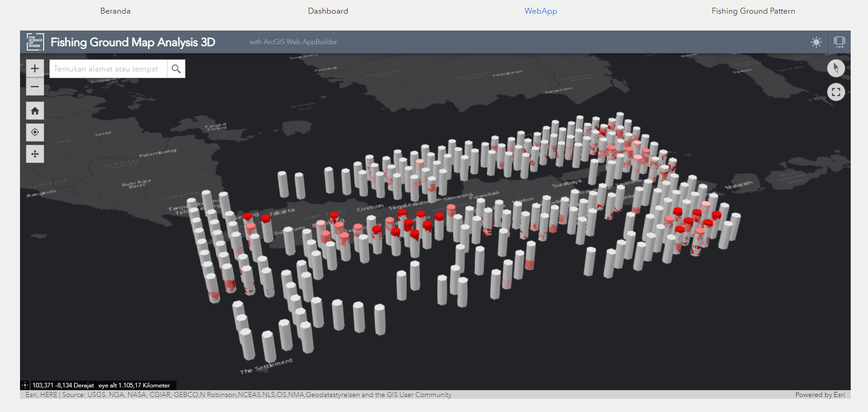The image size is (868, 412).
Task: Open Fishing Ground Pattern page
Action: coord(753,11)
